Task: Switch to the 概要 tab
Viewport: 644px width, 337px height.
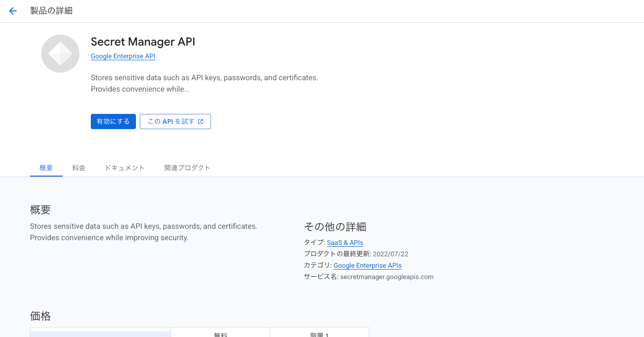Action: coord(46,168)
